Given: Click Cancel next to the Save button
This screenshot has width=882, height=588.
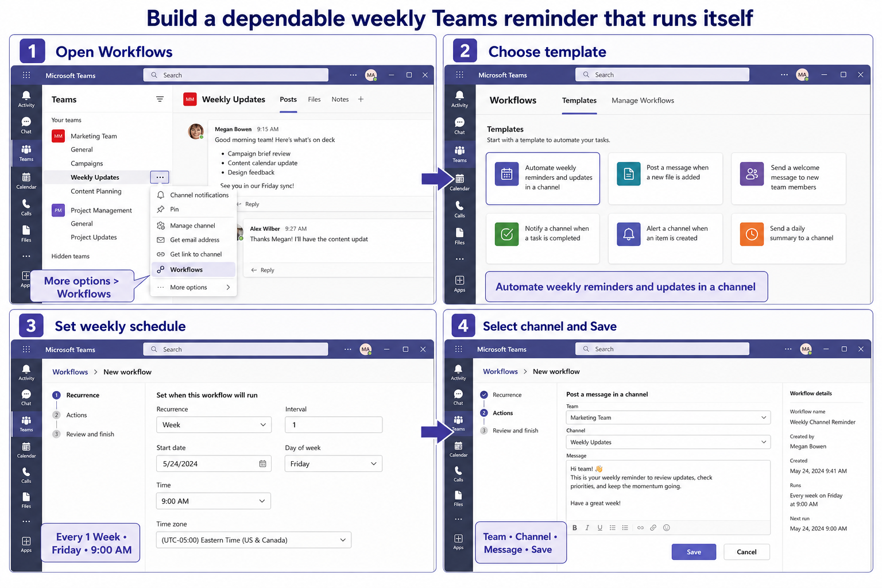Looking at the screenshot, I should [x=746, y=552].
